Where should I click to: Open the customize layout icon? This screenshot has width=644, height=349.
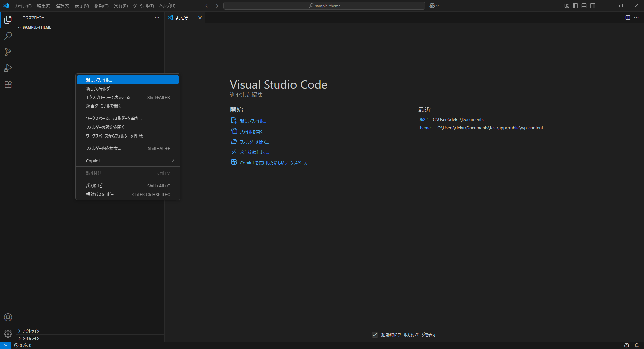[x=567, y=6]
